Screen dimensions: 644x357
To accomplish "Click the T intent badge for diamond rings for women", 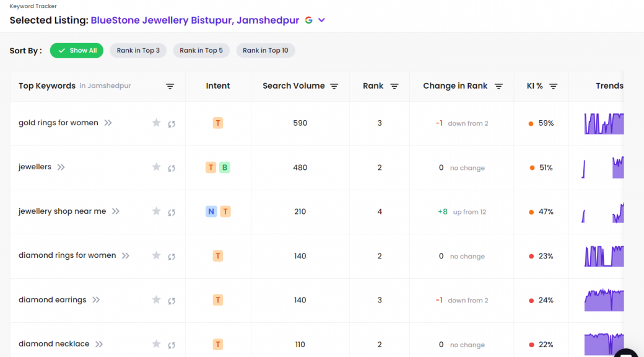I will (x=218, y=256).
